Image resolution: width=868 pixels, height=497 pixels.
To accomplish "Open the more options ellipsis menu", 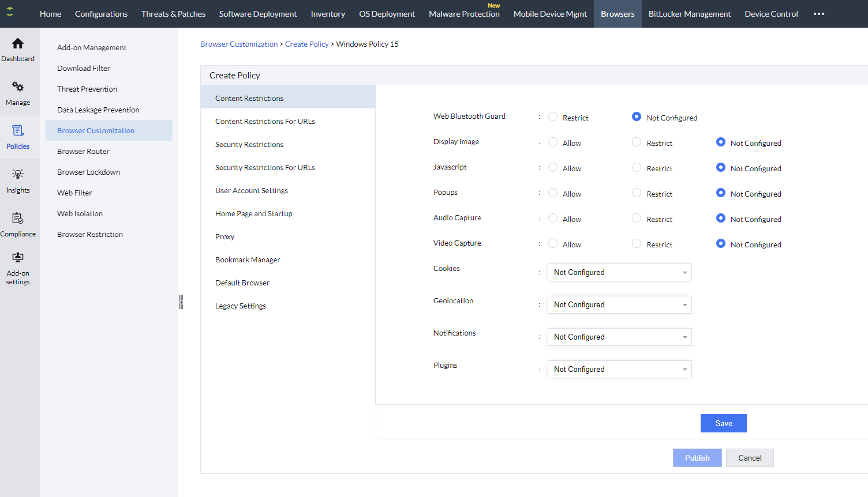I will [819, 14].
